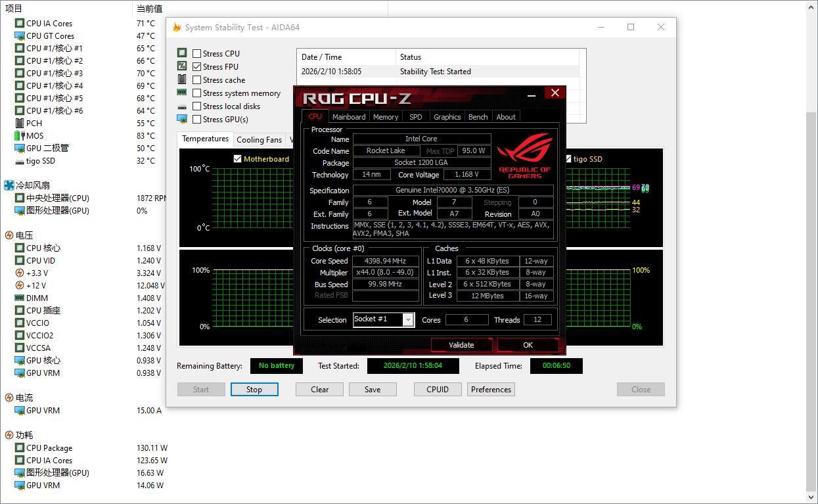Uncheck the Stress FPU checkbox
The height and width of the screenshot is (504, 818).
point(197,66)
